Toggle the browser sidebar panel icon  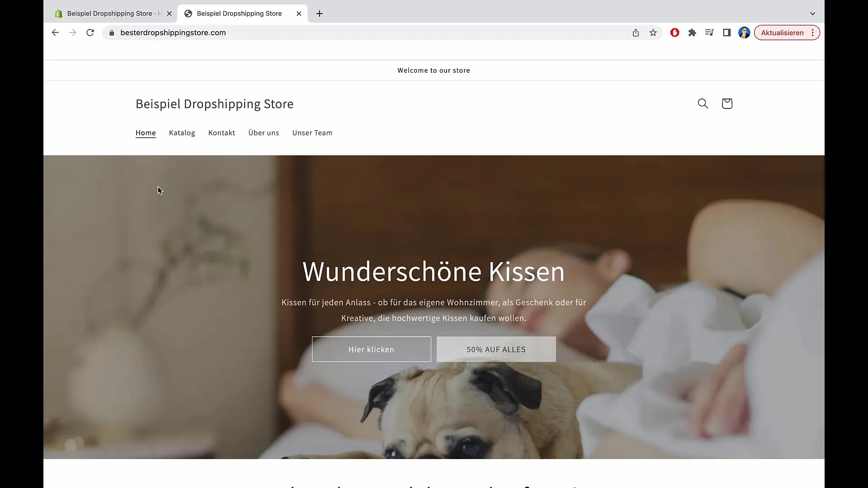point(726,32)
